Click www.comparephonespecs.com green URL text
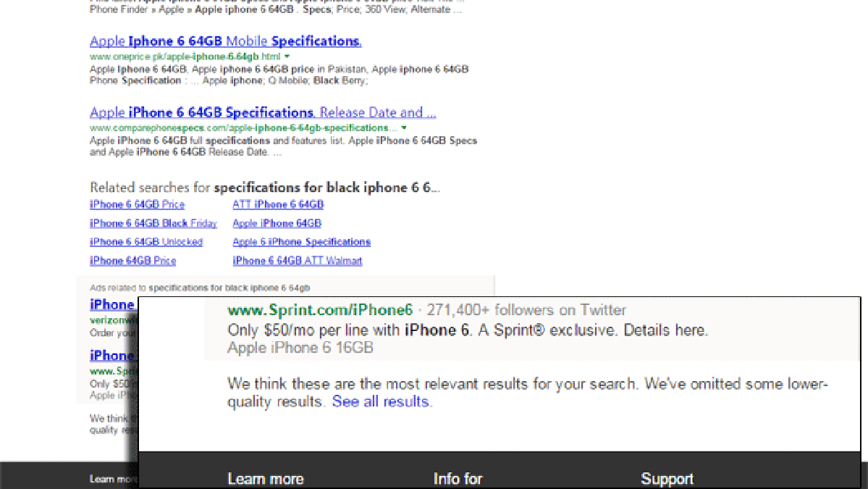This screenshot has height=489, width=868. tap(243, 128)
